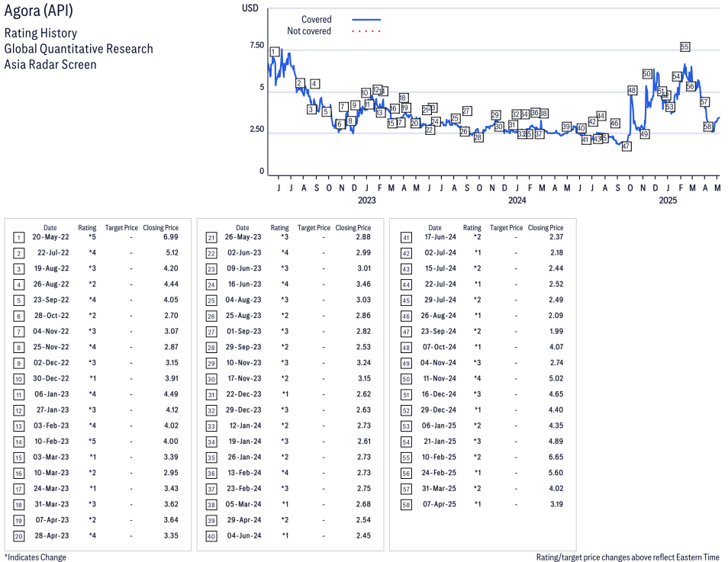Click the date 20-May-22
This screenshot has width=728, height=562.
pos(50,237)
